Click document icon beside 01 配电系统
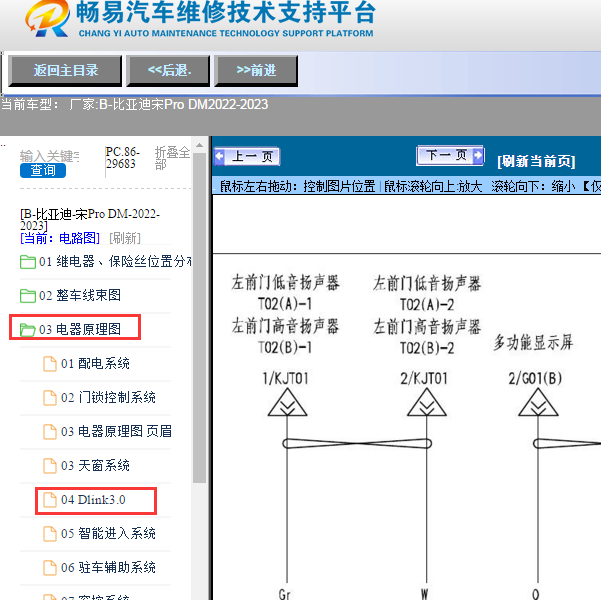This screenshot has height=600, width=601. (x=50, y=363)
